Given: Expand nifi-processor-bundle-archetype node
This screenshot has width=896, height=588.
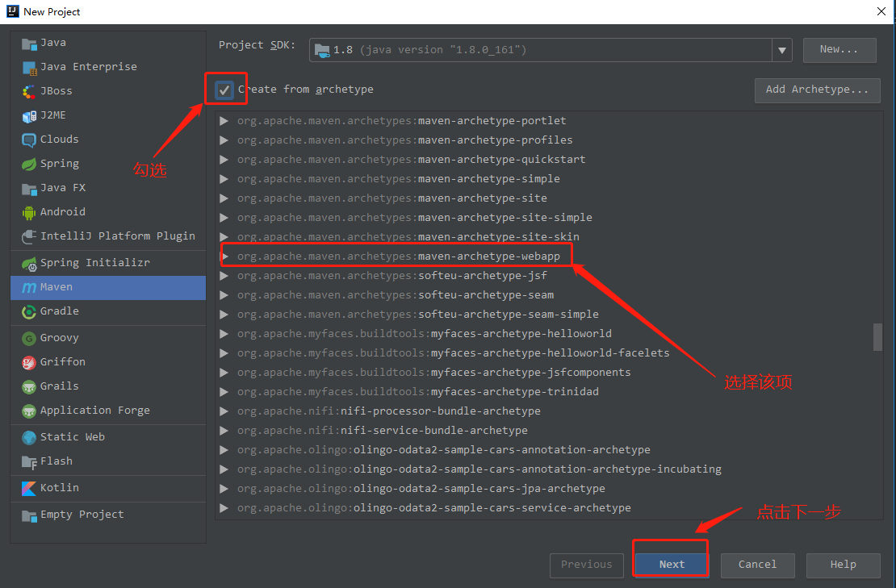Looking at the screenshot, I should (x=224, y=411).
